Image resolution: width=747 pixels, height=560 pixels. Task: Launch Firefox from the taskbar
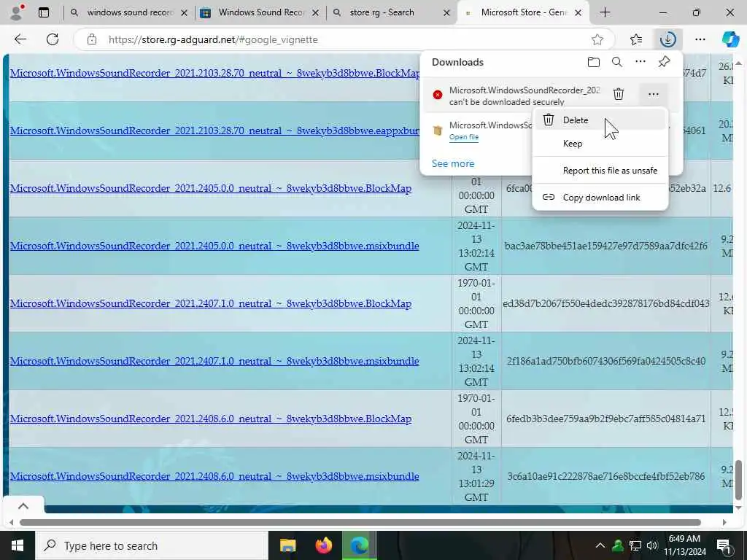(x=323, y=545)
